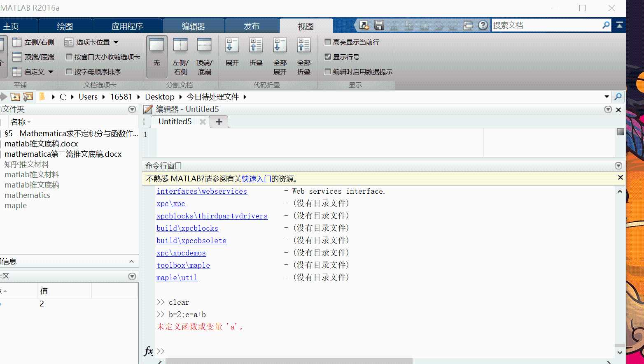Open the interfaces\webservices link
This screenshot has width=644, height=364.
[x=202, y=191]
